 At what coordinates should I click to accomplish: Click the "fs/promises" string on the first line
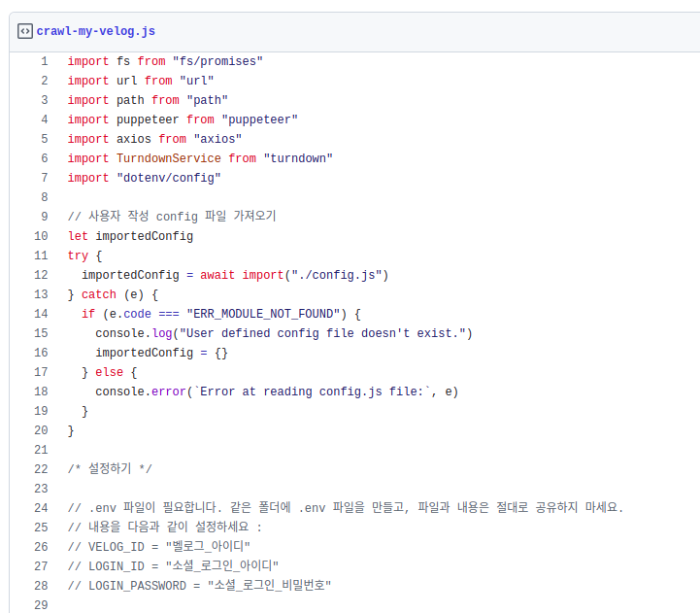tap(217, 61)
